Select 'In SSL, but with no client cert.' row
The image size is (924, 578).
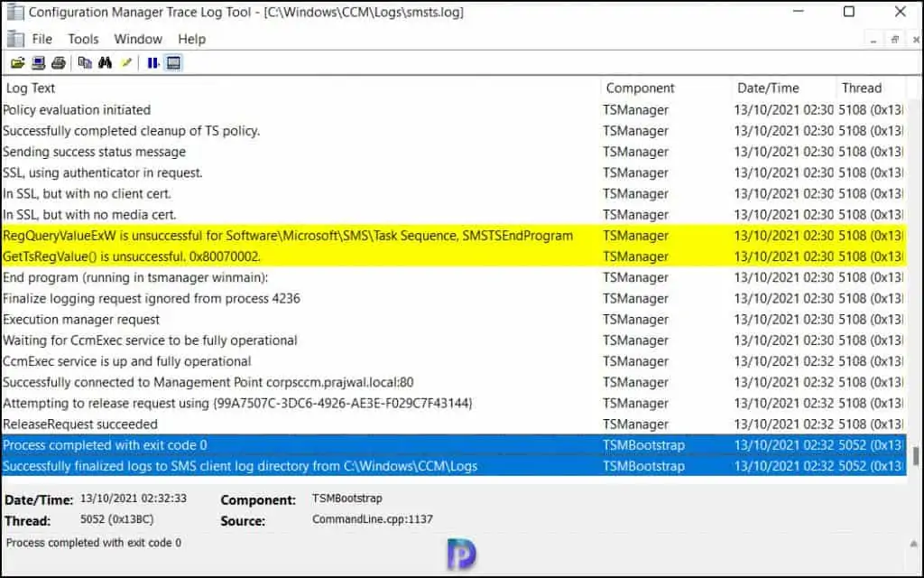(453, 193)
